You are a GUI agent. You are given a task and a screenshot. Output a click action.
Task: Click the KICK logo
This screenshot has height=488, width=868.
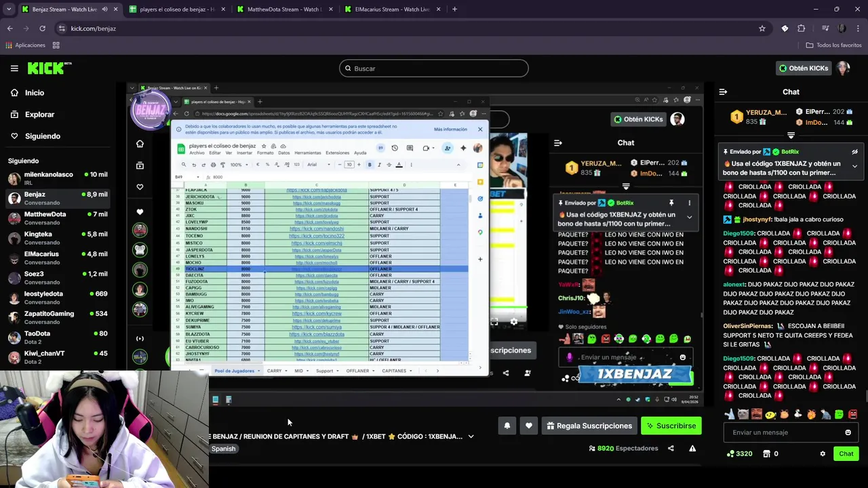(49, 68)
